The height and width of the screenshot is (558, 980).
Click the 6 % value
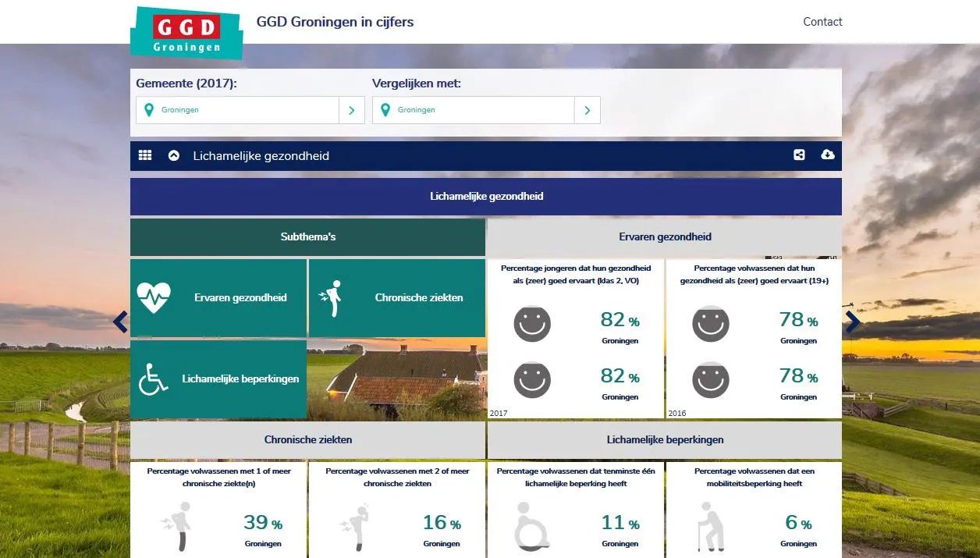tap(798, 523)
